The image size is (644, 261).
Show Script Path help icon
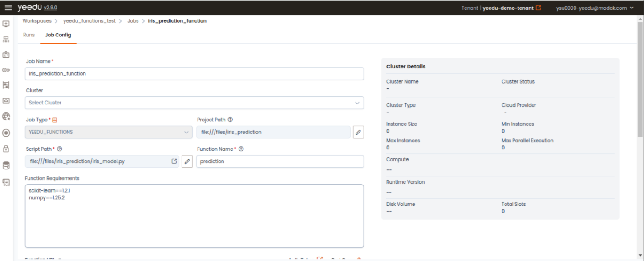point(59,149)
